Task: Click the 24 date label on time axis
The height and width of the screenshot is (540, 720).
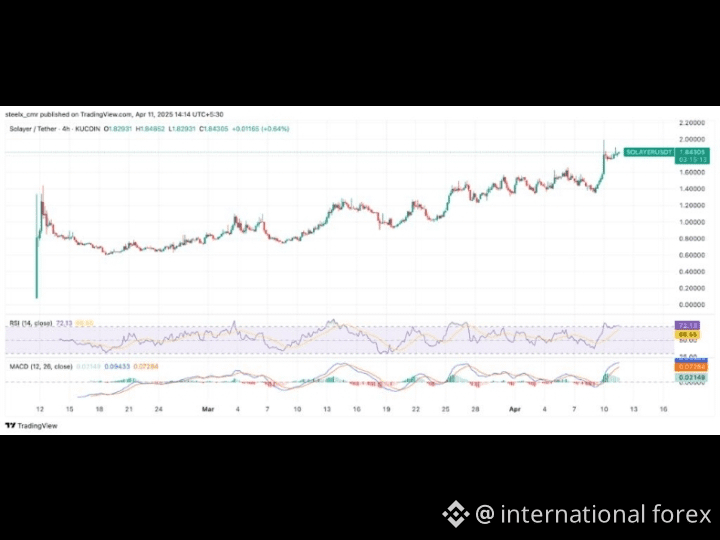Action: pos(158,409)
